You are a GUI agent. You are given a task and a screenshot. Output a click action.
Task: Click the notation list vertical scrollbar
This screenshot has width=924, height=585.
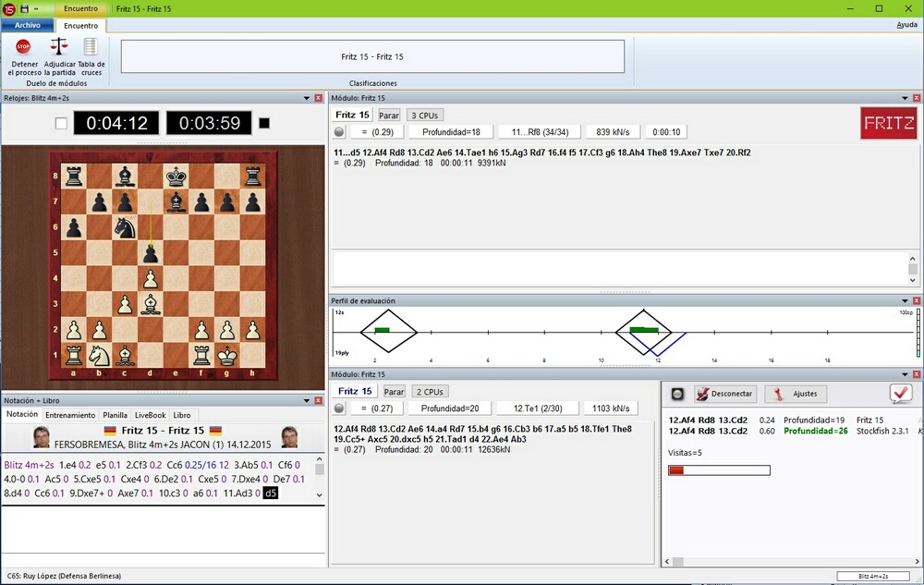320,476
